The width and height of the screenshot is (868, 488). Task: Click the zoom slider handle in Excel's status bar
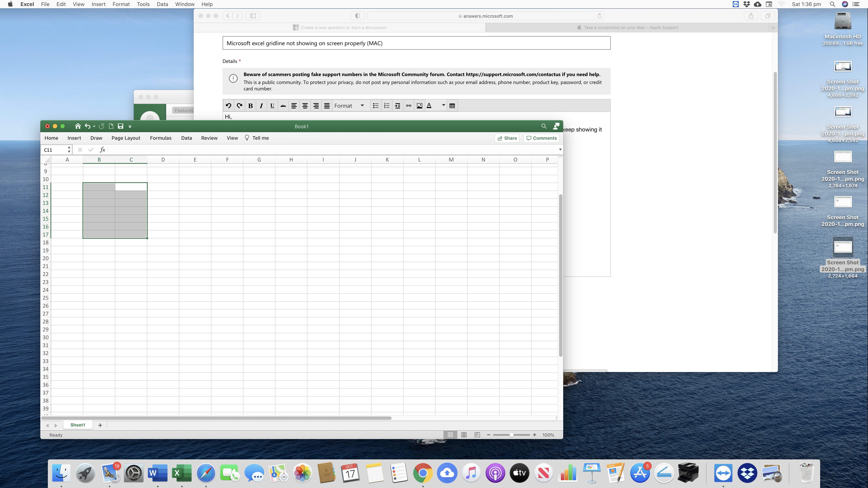511,435
